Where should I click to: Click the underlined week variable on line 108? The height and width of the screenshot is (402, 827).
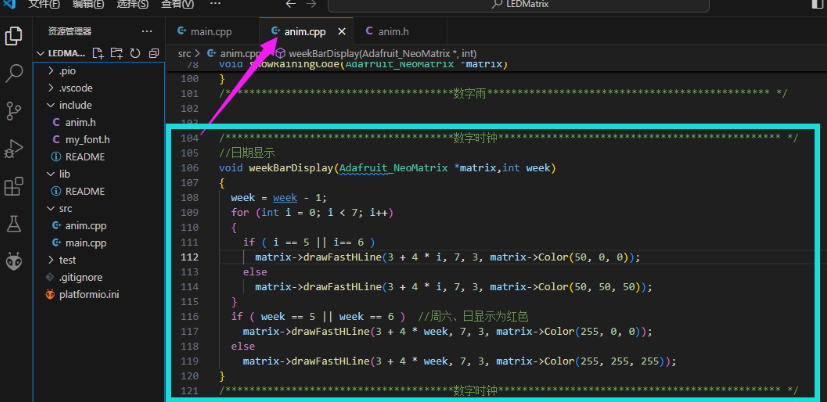(x=285, y=197)
